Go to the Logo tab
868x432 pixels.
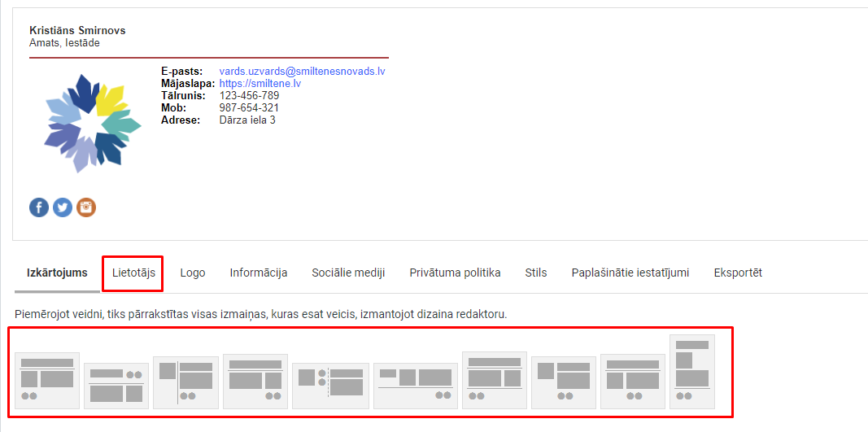click(193, 273)
